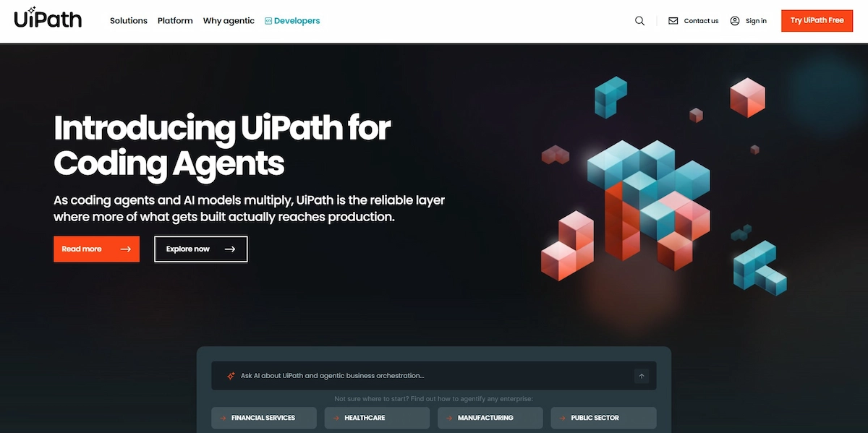Image resolution: width=868 pixels, height=433 pixels.
Task: Open the Platform menu
Action: point(175,21)
